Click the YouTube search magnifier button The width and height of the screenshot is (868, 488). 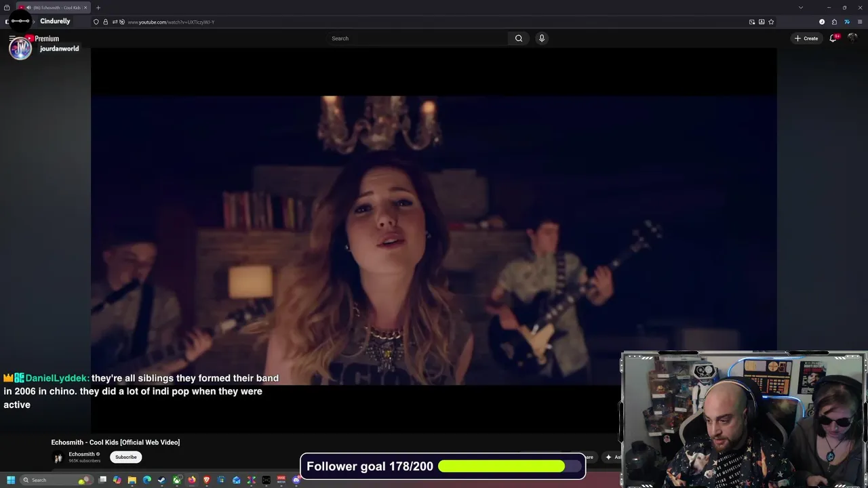click(519, 38)
